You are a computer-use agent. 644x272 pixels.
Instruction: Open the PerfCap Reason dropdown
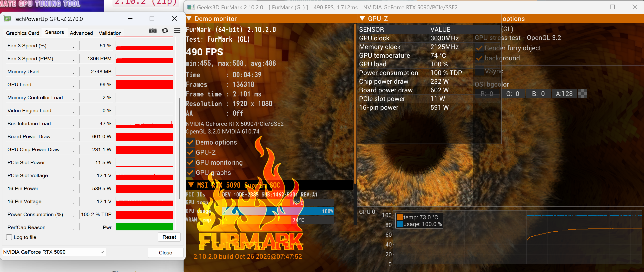(x=74, y=228)
